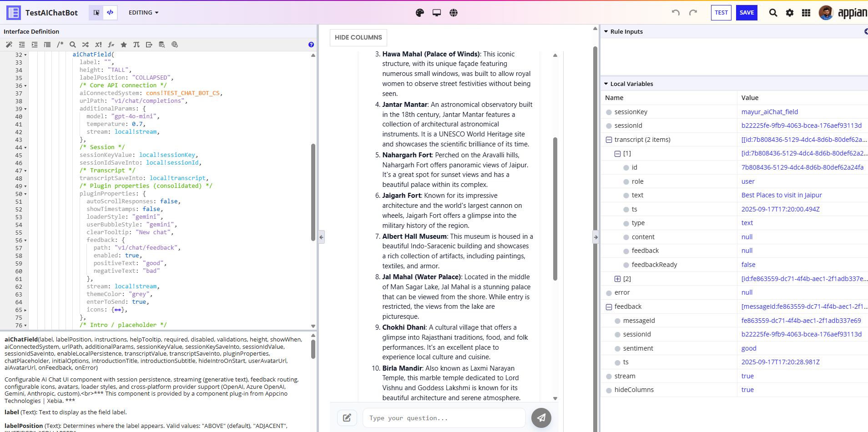Open the EDITING mode dropdown
Viewport: 868px width, 432px height.
click(x=143, y=13)
